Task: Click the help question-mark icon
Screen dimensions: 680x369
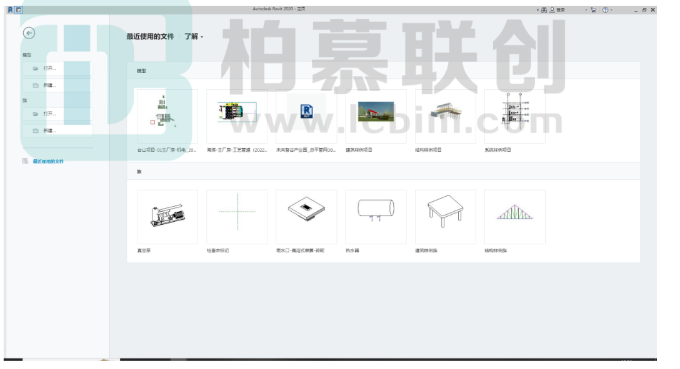Action: [x=605, y=10]
